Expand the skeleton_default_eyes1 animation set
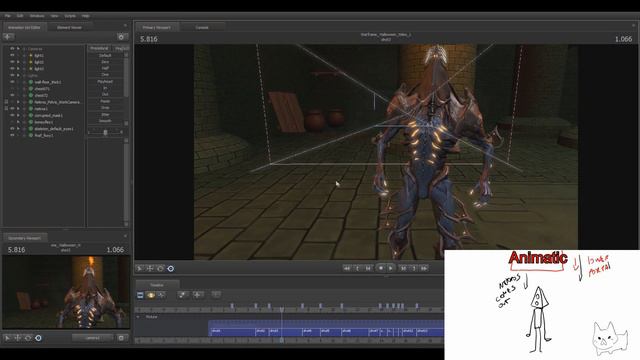Screen dimensions: 640x360 point(18,129)
